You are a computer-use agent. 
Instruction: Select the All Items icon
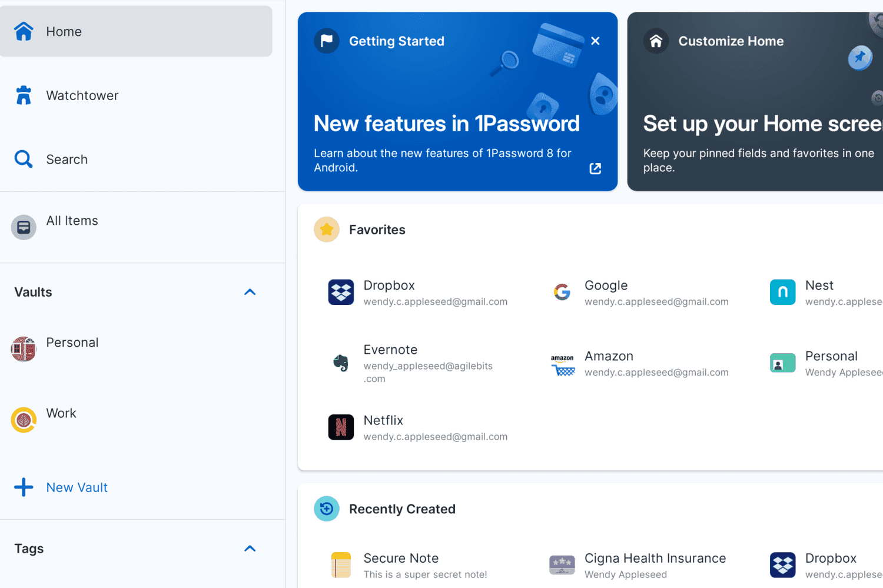(24, 227)
